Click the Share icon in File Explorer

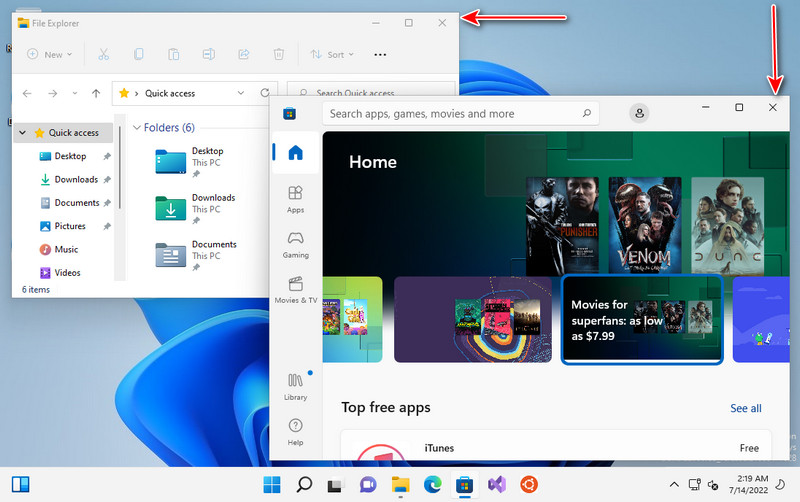point(244,54)
